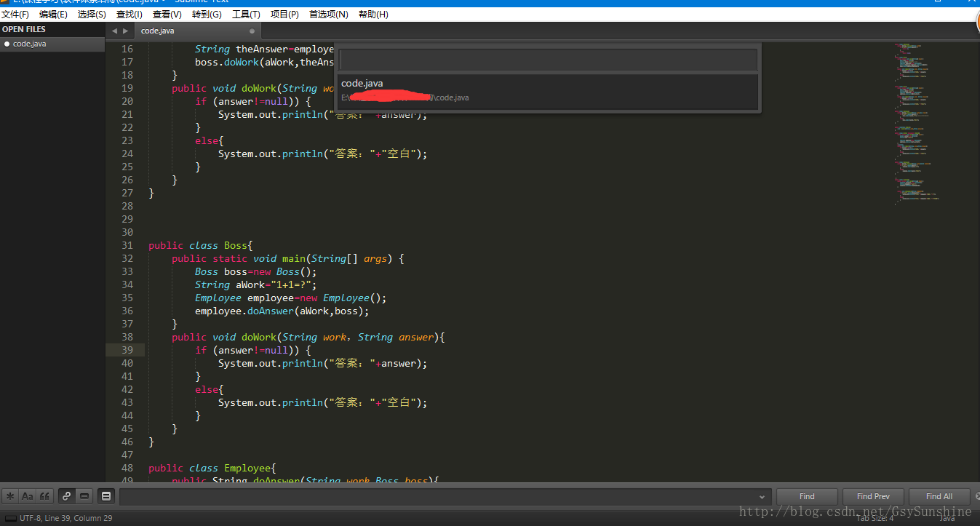Open the 工具(T) menu
980x526 pixels.
pos(246,15)
